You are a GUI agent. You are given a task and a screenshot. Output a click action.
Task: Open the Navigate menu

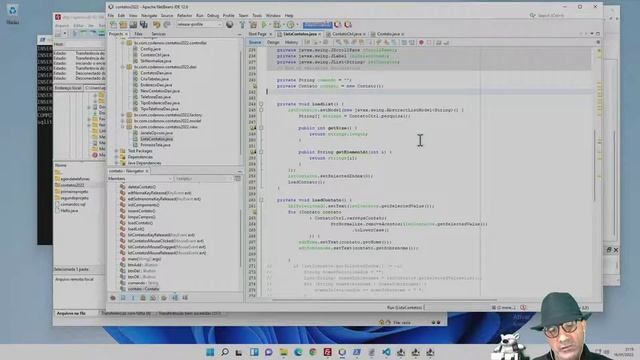(x=149, y=16)
